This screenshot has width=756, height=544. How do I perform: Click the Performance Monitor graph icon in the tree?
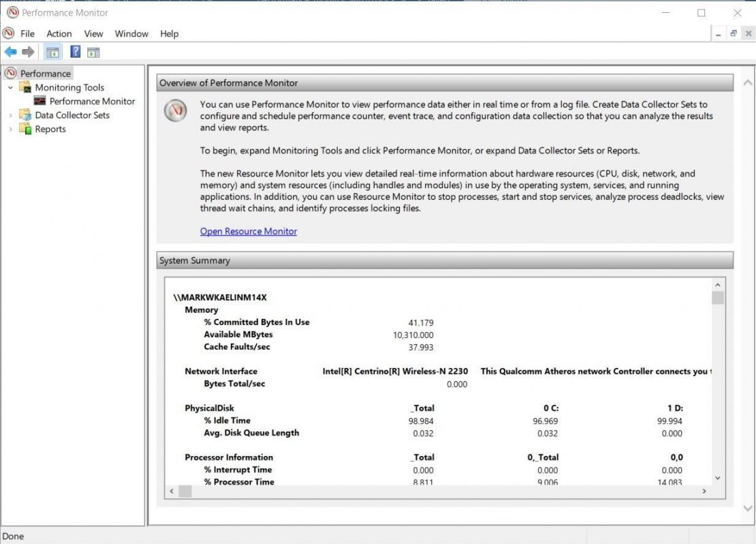coord(41,101)
